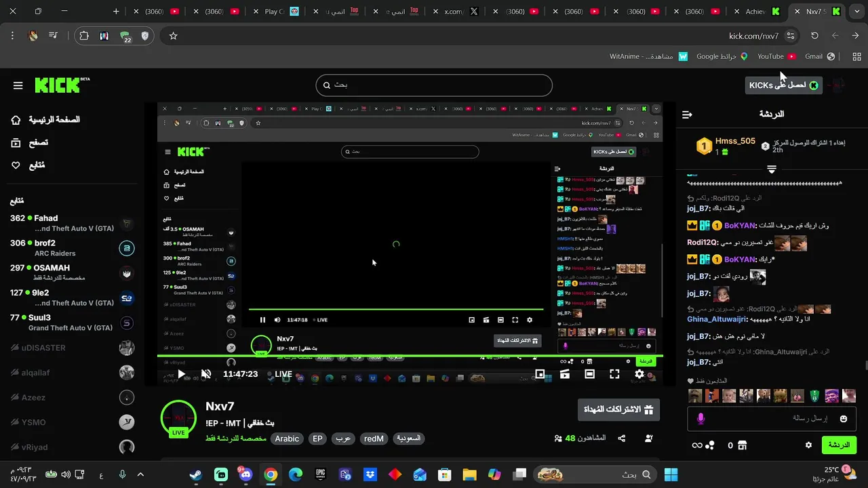868x488 pixels.
Task: Click the green badge emote in the followers row
Action: (x=815, y=396)
